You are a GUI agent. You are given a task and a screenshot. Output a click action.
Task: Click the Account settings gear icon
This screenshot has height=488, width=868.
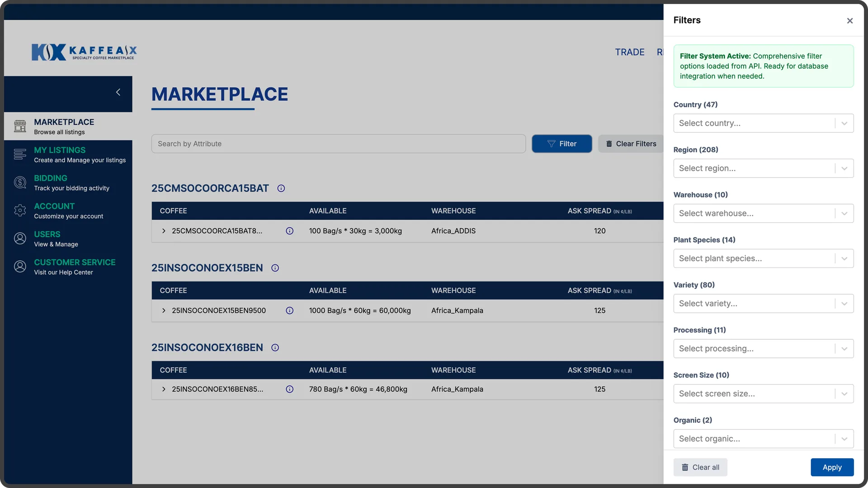[20, 211]
